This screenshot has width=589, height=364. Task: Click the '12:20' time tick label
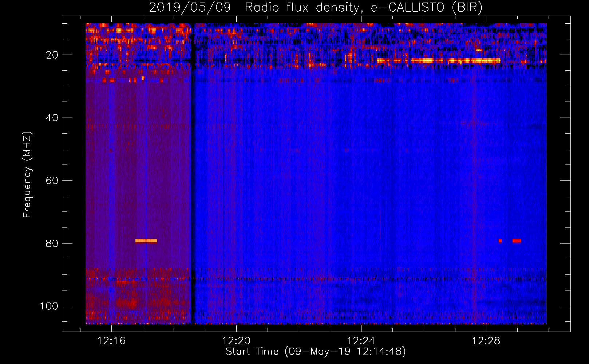(236, 341)
